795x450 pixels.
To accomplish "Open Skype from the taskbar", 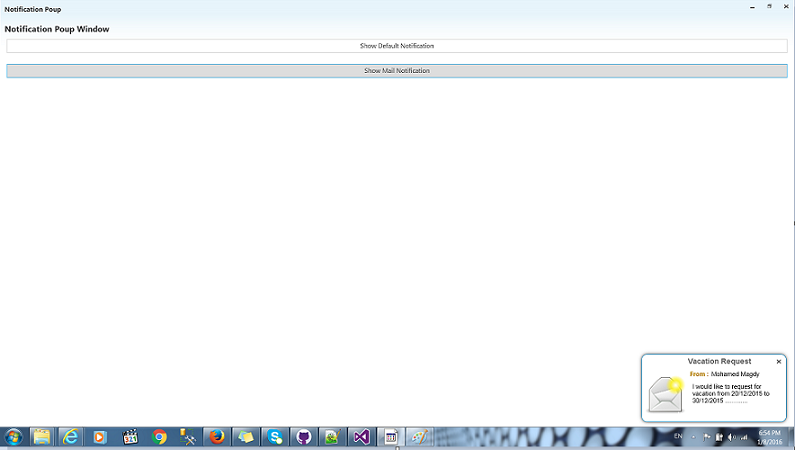I will [275, 437].
